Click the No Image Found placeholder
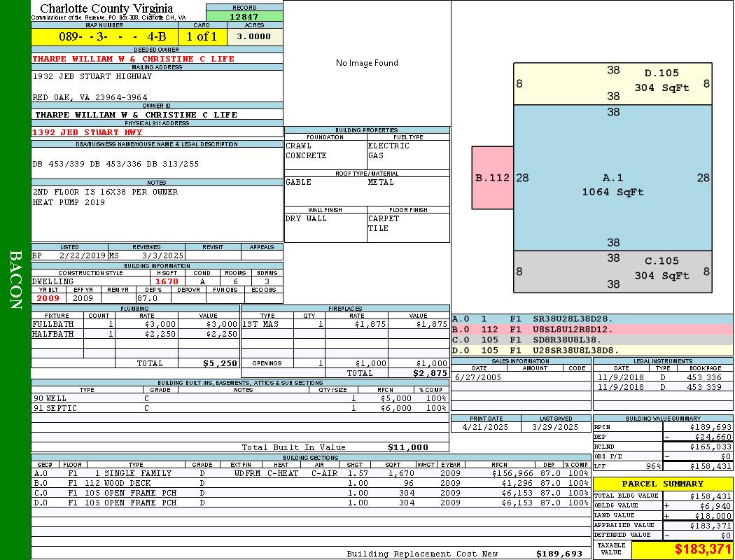 coord(367,63)
